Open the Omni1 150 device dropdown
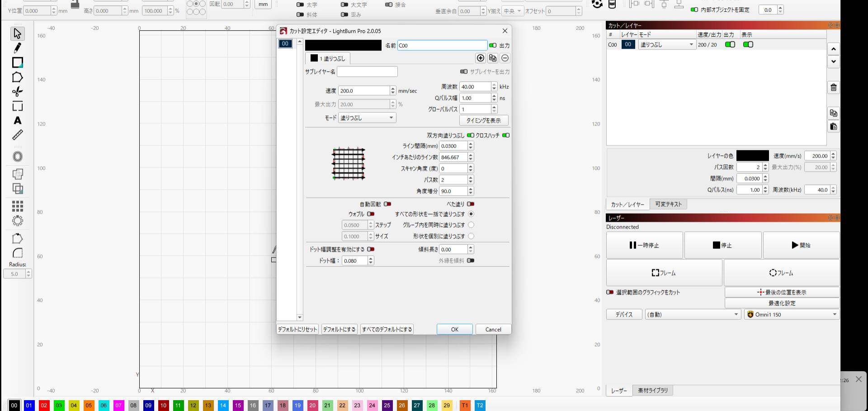 792,315
